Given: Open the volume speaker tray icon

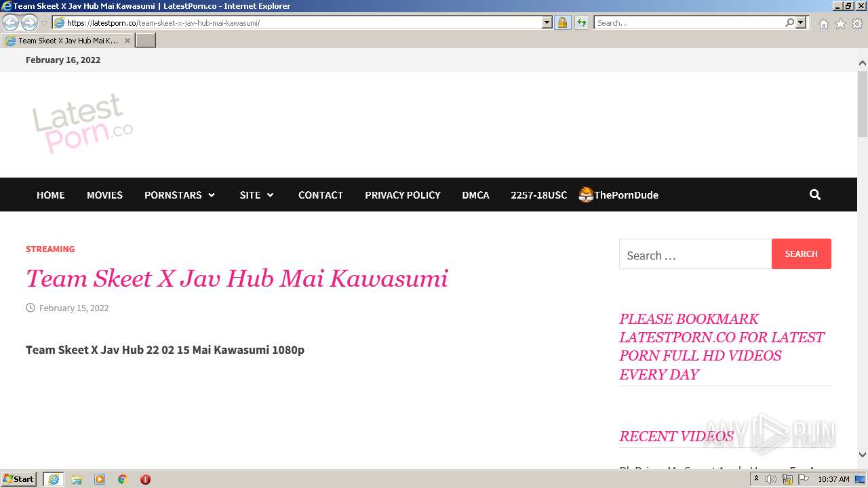Looking at the screenshot, I should pos(771,479).
